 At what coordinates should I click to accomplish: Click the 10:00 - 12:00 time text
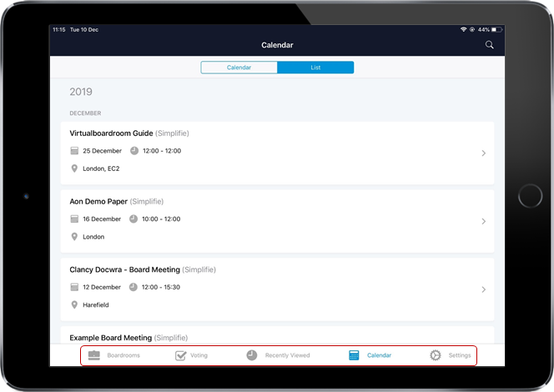click(161, 219)
